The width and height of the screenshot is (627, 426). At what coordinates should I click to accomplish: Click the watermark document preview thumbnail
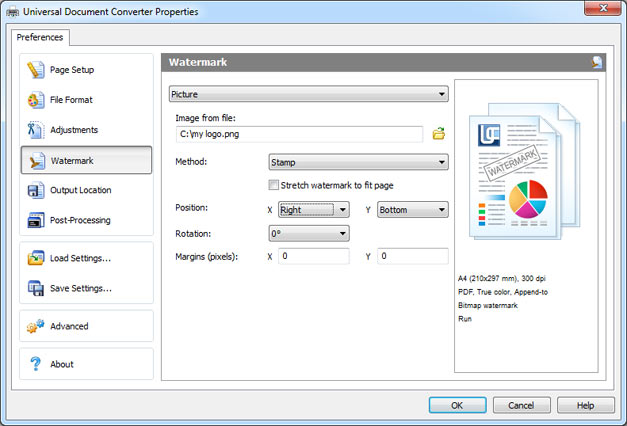coord(525,172)
